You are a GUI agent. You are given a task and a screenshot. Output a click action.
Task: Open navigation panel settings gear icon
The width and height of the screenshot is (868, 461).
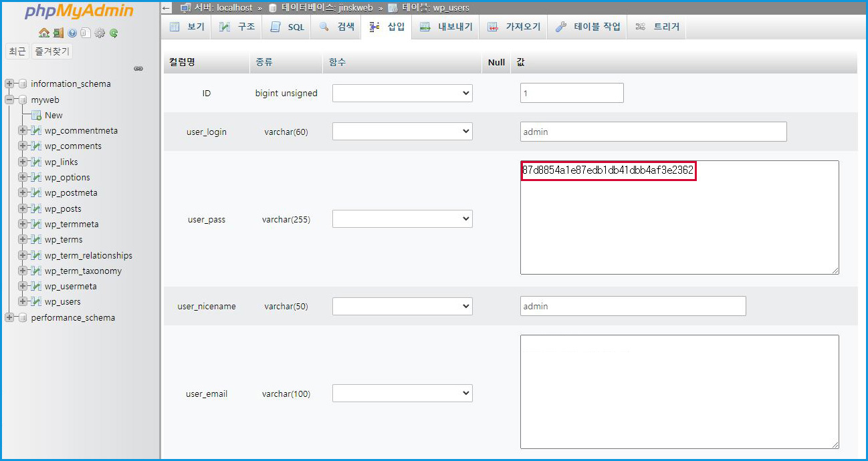[100, 33]
